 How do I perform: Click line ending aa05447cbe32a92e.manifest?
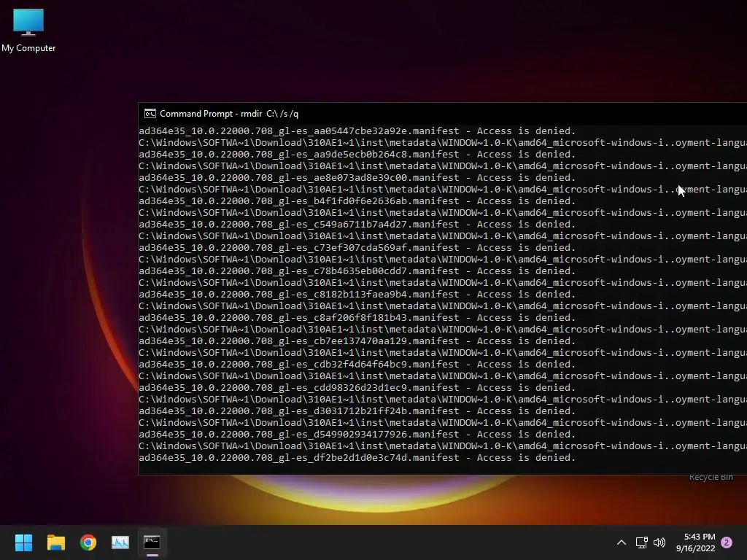[357, 131]
